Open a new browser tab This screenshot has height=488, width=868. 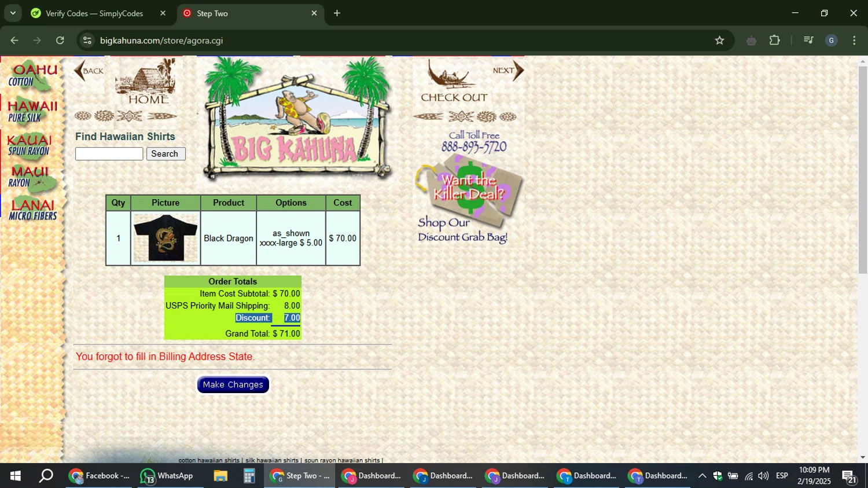[337, 13]
